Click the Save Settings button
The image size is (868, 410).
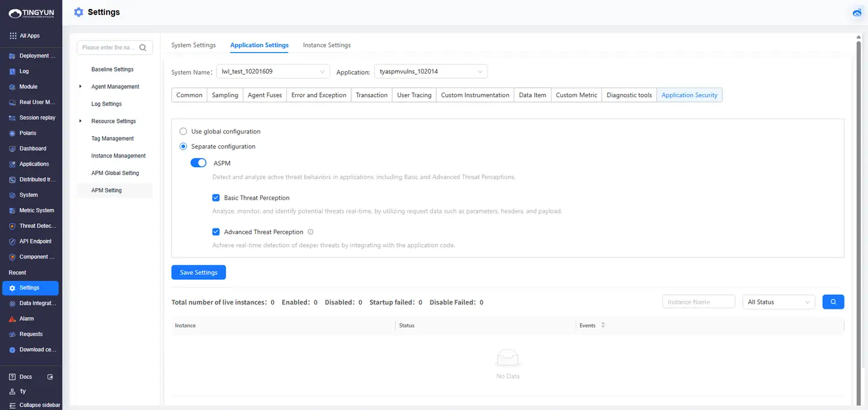pyautogui.click(x=198, y=273)
